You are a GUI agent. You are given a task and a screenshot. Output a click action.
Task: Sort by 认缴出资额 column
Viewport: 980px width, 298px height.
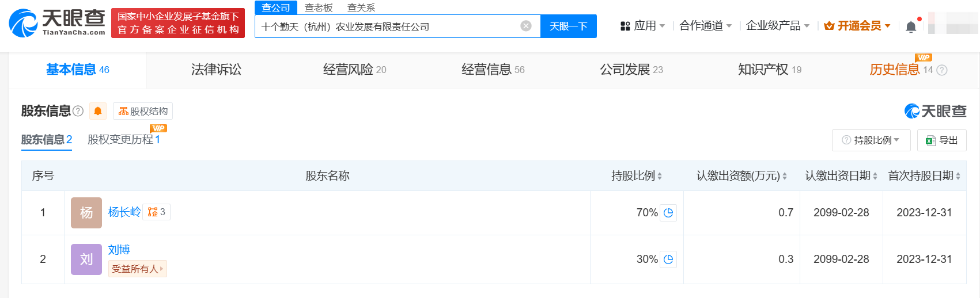(784, 176)
